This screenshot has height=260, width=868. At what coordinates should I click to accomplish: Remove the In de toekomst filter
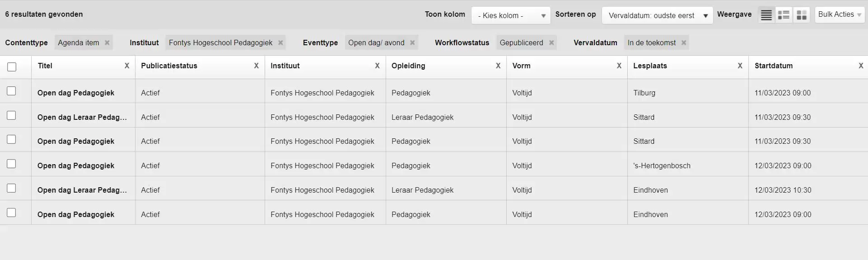point(684,43)
